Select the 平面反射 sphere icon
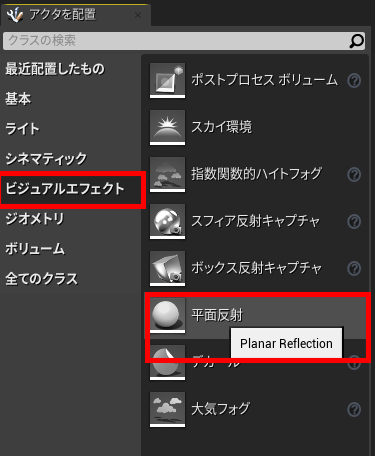The height and width of the screenshot is (456, 375). (x=167, y=315)
